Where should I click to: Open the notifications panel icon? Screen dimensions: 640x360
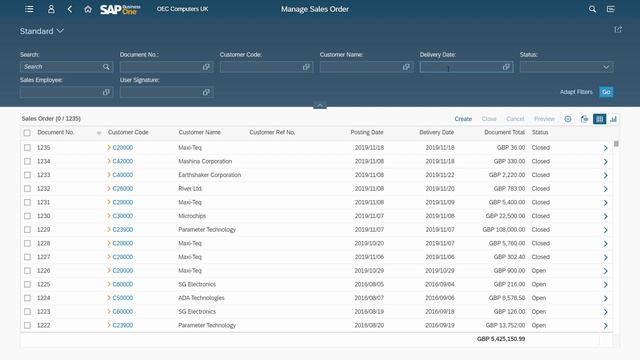click(x=611, y=9)
